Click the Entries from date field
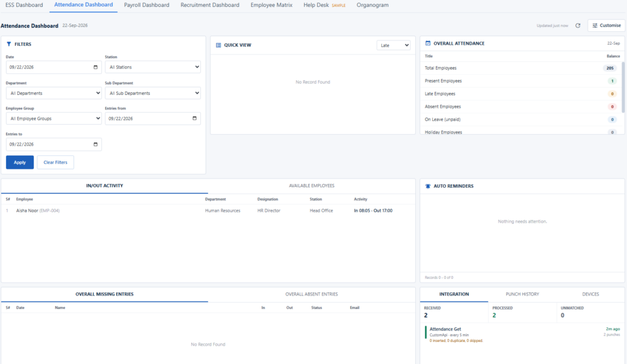The width and height of the screenshot is (627, 364). coord(152,119)
